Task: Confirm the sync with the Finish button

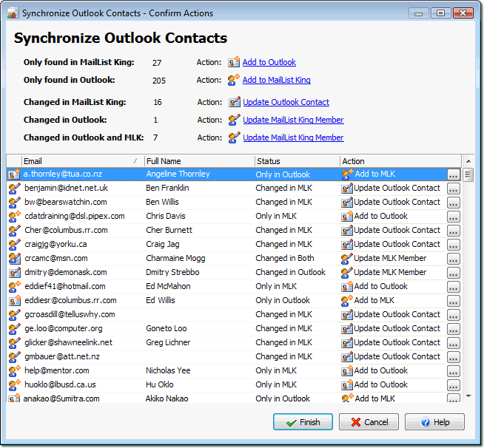Action: [x=303, y=422]
